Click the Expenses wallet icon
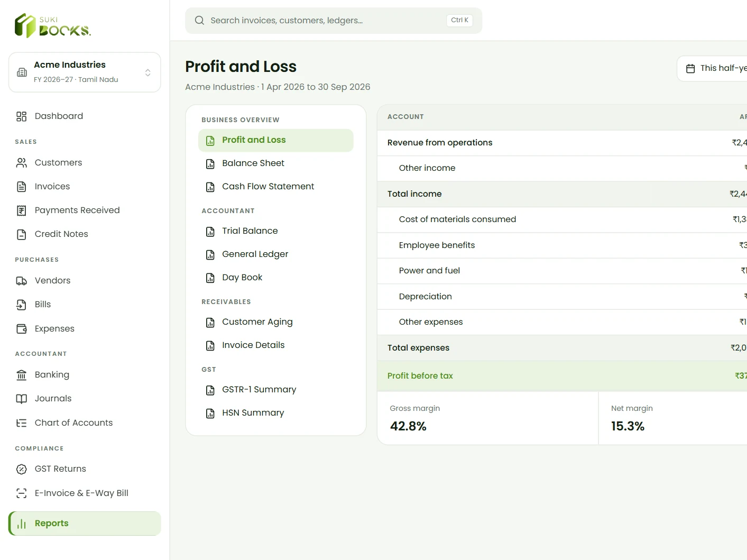 coord(21,329)
